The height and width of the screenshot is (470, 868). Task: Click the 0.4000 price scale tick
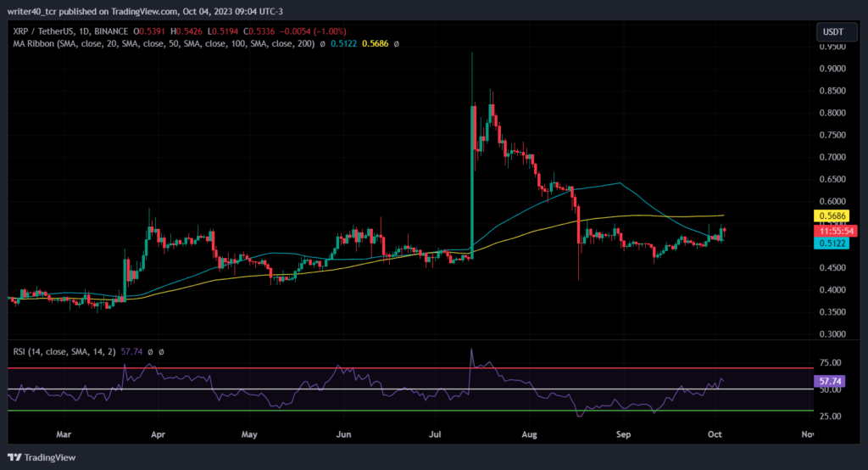pos(832,290)
